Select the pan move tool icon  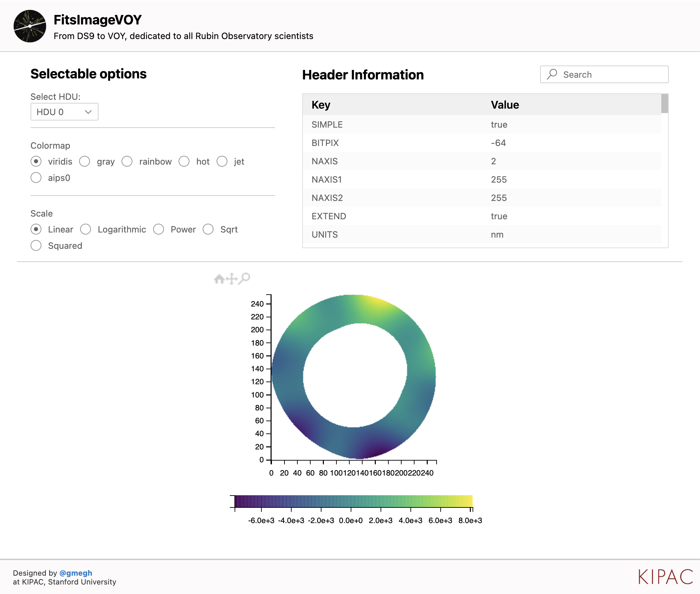pos(232,279)
